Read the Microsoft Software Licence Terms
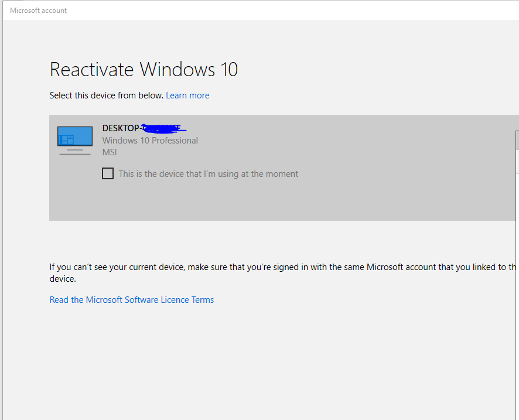519x420 pixels. (132, 300)
